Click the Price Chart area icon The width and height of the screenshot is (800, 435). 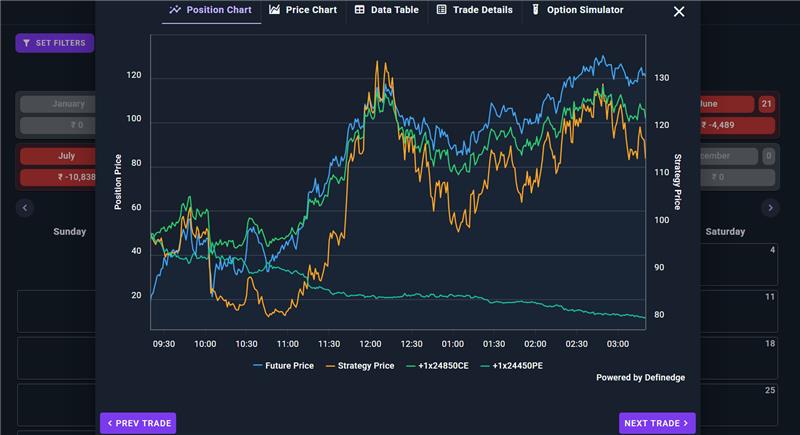pyautogui.click(x=274, y=10)
